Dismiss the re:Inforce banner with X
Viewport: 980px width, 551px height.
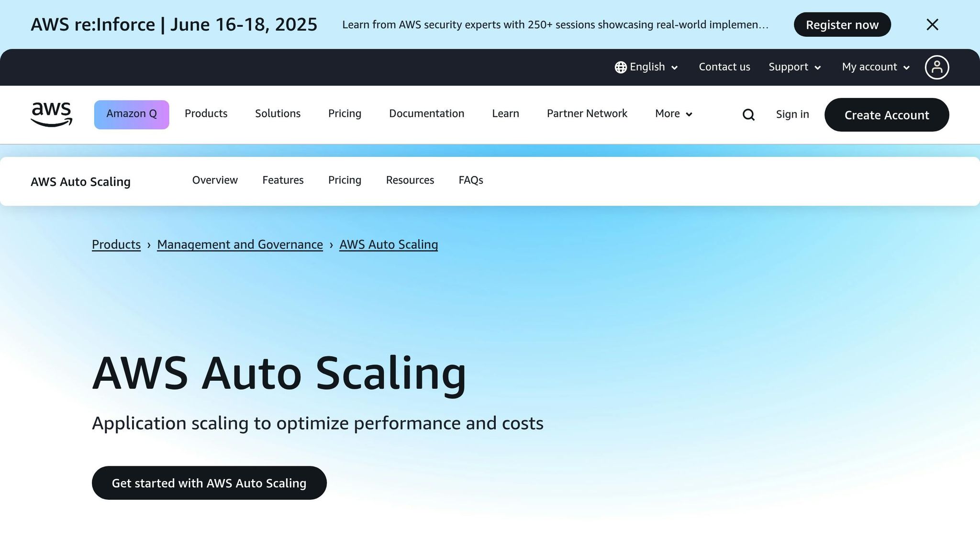tap(932, 25)
